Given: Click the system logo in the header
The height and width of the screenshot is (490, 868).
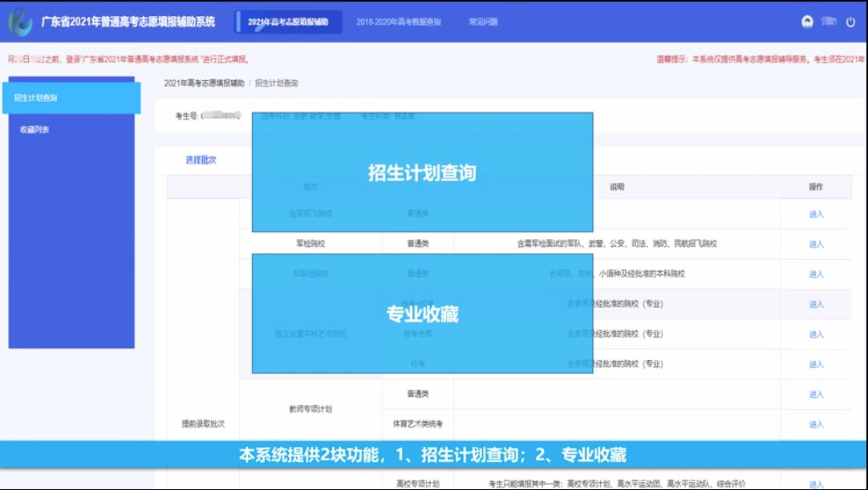Looking at the screenshot, I should [20, 22].
